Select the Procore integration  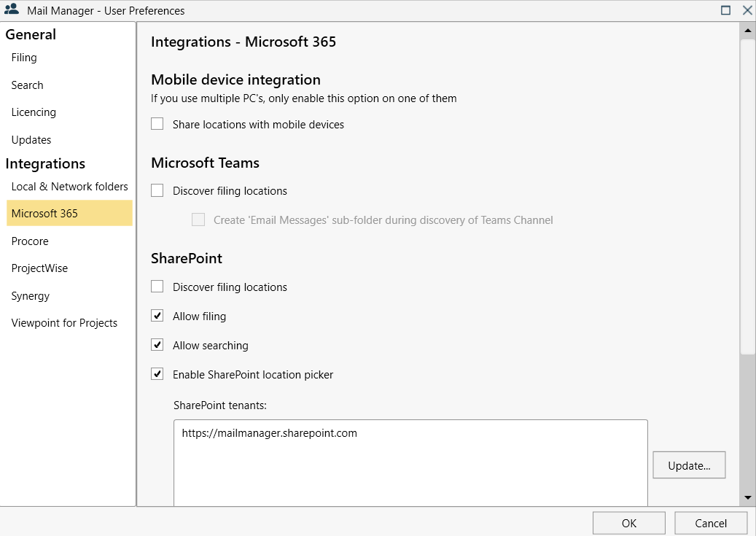(x=29, y=241)
